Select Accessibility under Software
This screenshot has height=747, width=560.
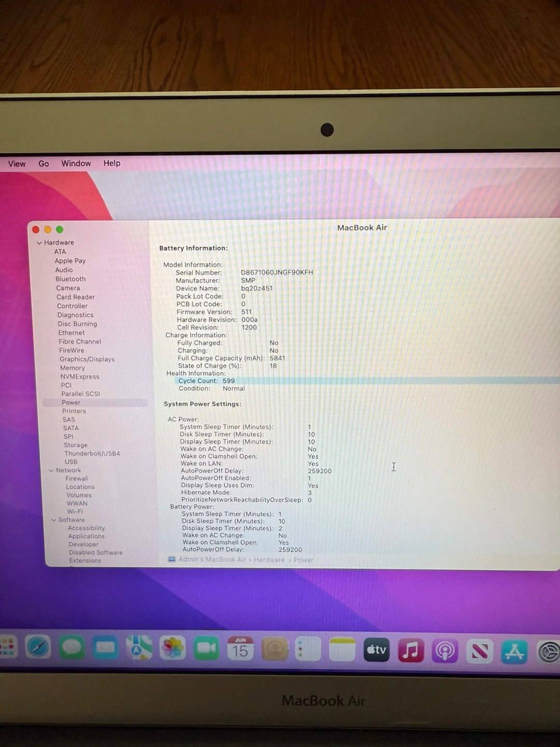click(x=86, y=528)
